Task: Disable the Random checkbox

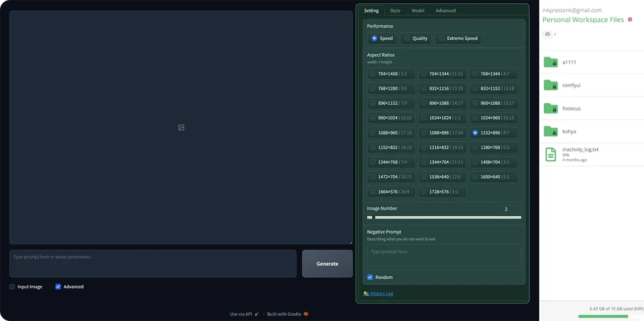Action: pos(369,277)
